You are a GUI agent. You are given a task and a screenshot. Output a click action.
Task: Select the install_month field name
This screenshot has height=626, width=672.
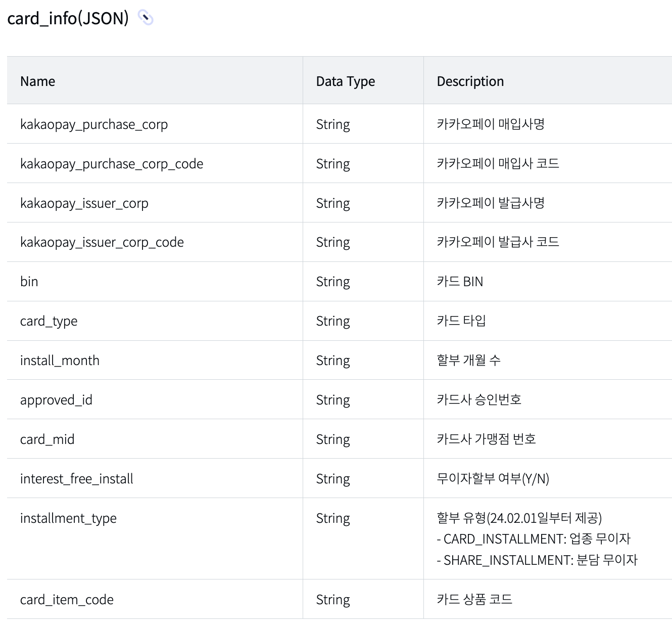(60, 361)
